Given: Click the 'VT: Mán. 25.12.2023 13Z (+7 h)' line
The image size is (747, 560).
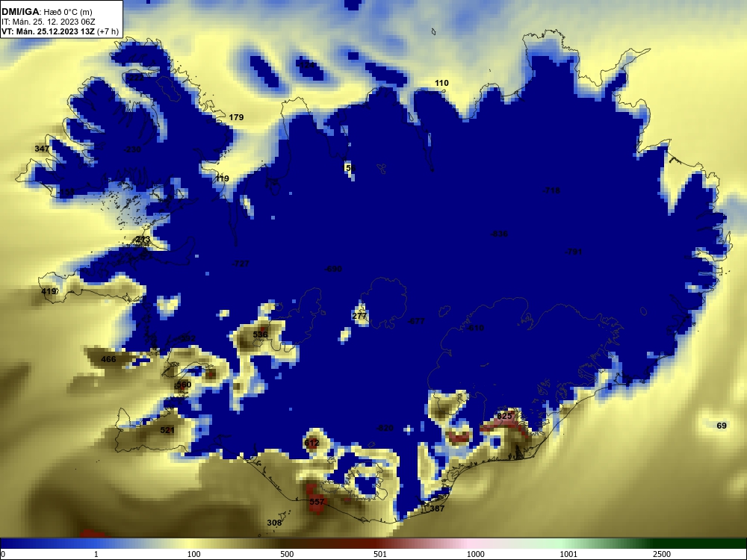Looking at the screenshot, I should coord(60,31).
